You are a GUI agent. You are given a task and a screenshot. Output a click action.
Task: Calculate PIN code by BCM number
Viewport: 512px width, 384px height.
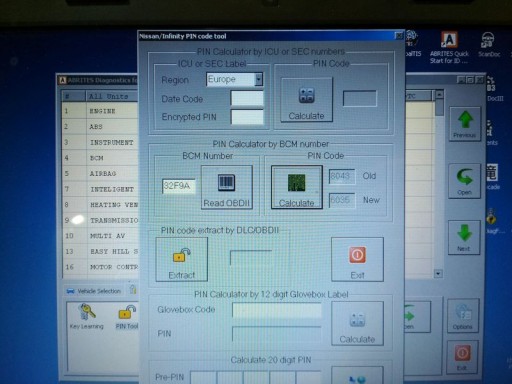(297, 187)
